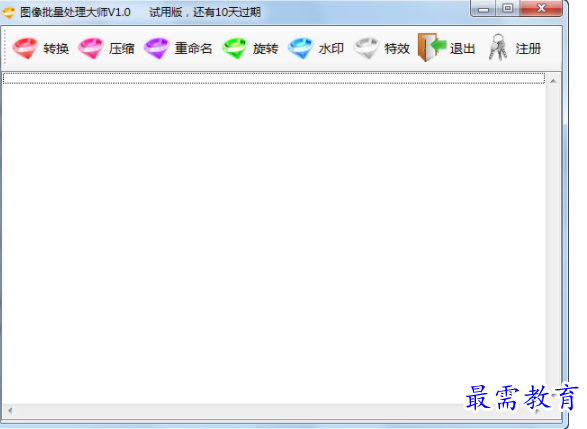Select the 水印 toolbar label

pyautogui.click(x=331, y=49)
